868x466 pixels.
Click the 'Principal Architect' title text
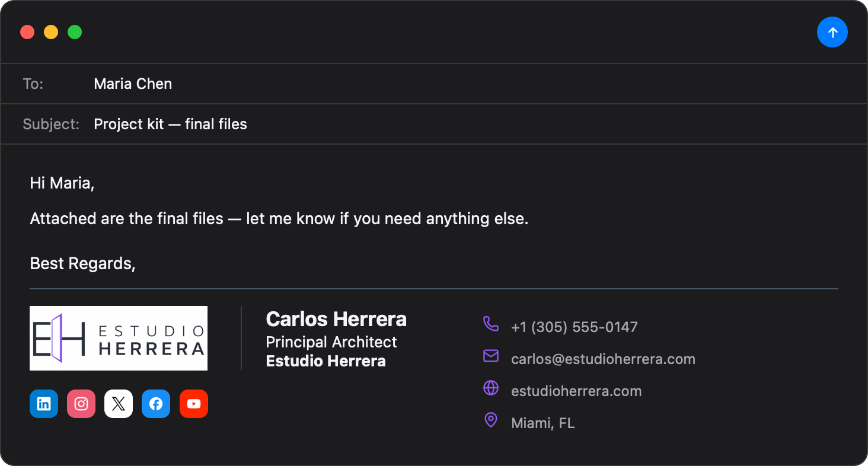coord(331,342)
